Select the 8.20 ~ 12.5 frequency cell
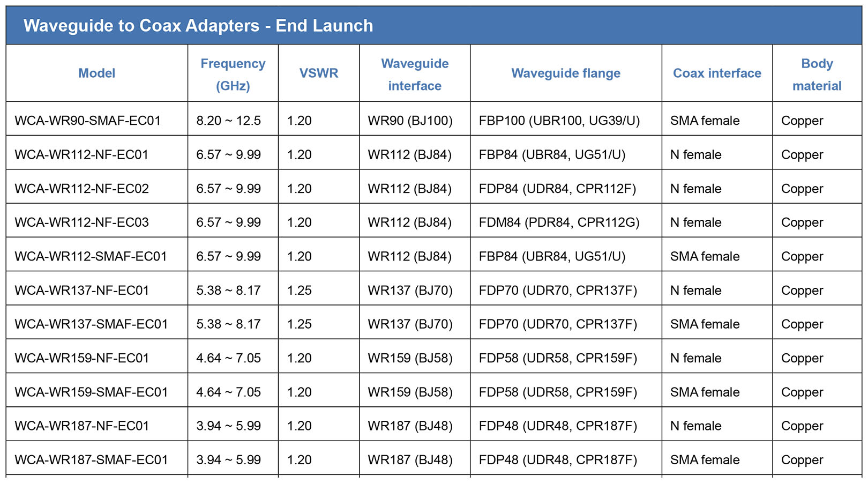868x483 pixels. [x=229, y=121]
